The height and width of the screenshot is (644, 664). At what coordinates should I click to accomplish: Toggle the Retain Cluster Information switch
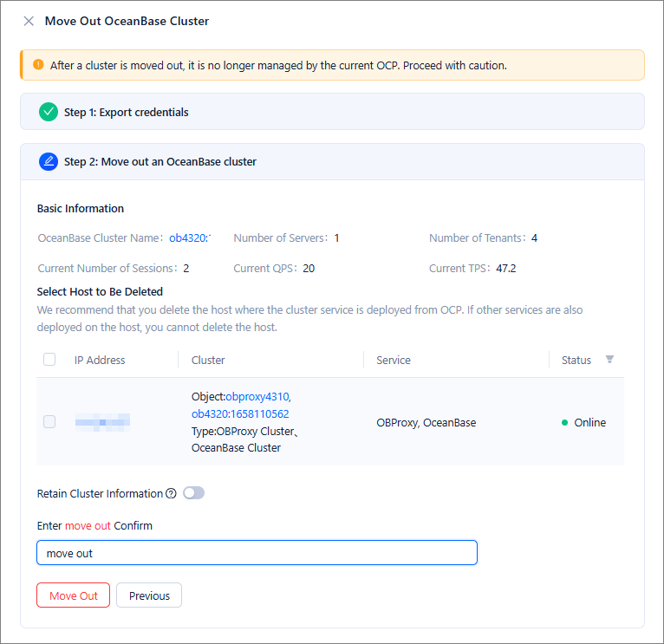pyautogui.click(x=193, y=493)
